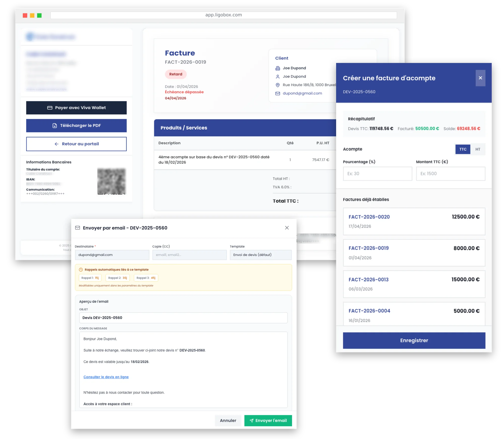Click the Solde amount 69248.56 €
Viewport: 504px width, 439px height.
tap(468, 129)
